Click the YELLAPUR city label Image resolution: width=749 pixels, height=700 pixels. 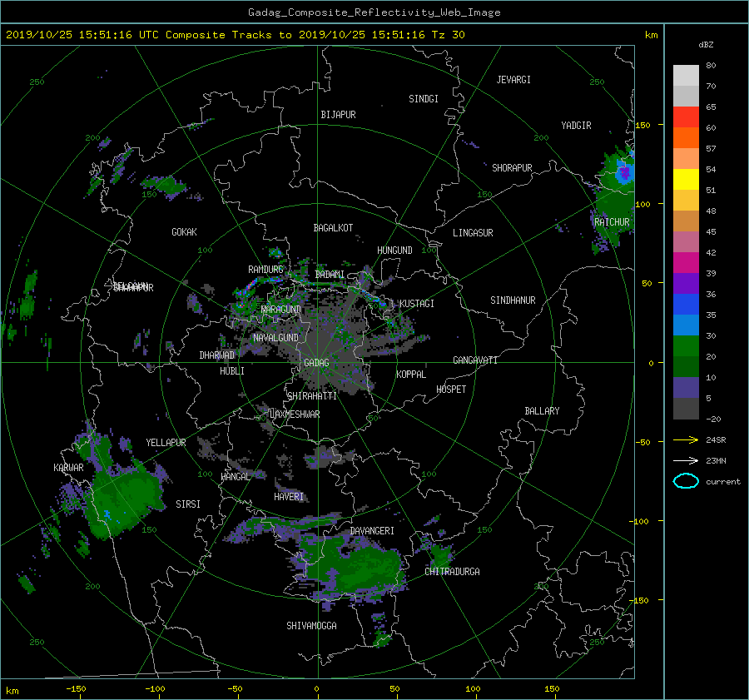tap(166, 443)
